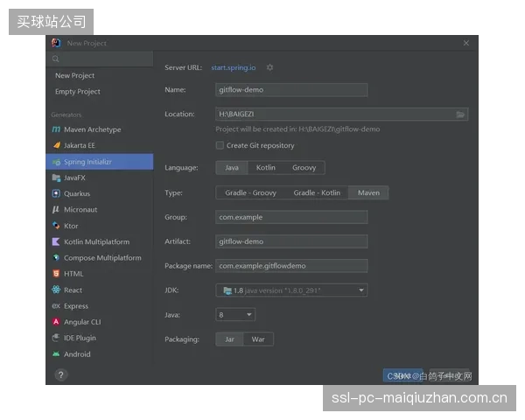Close the New Project dialog
The width and height of the screenshot is (525, 420).
coord(466,43)
